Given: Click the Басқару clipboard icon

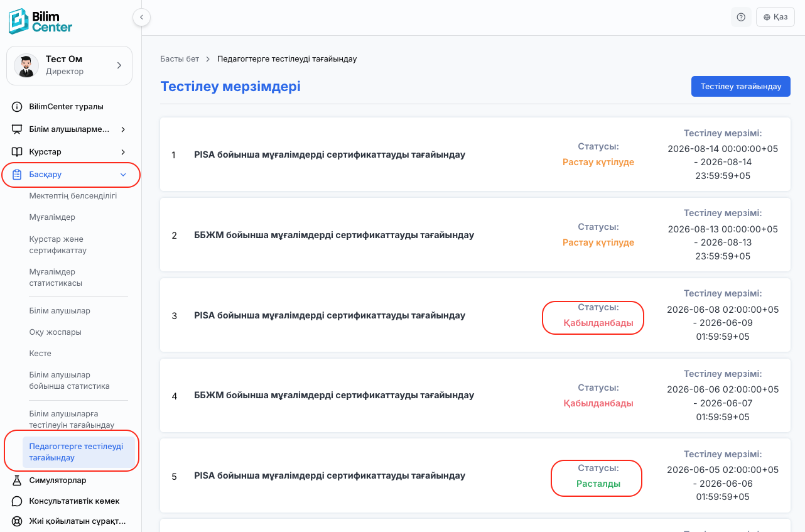Looking at the screenshot, I should (18, 175).
